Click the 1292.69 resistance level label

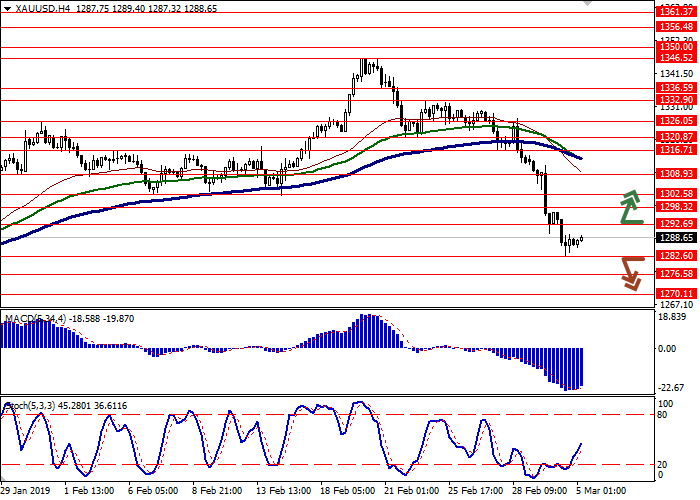pos(676,223)
